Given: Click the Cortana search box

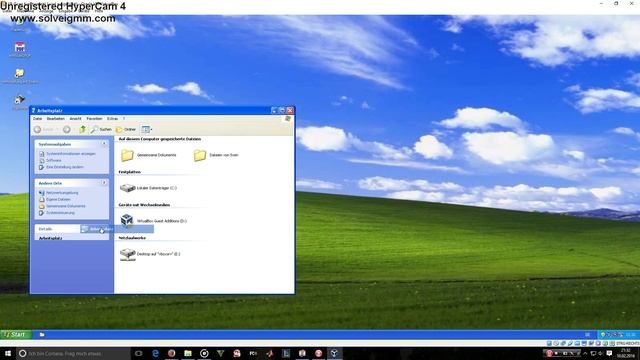Looking at the screenshot, I should [73, 353].
